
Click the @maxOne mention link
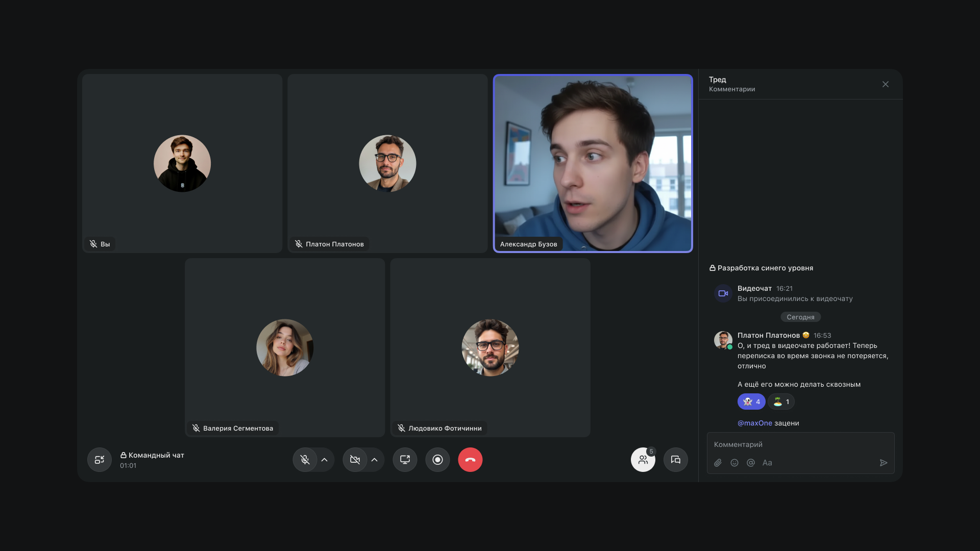point(754,423)
